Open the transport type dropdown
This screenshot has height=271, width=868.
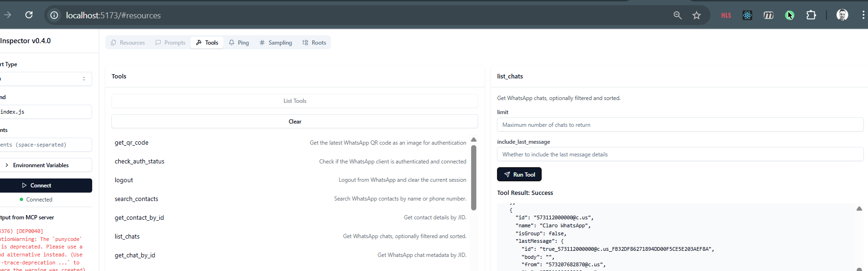click(46, 79)
